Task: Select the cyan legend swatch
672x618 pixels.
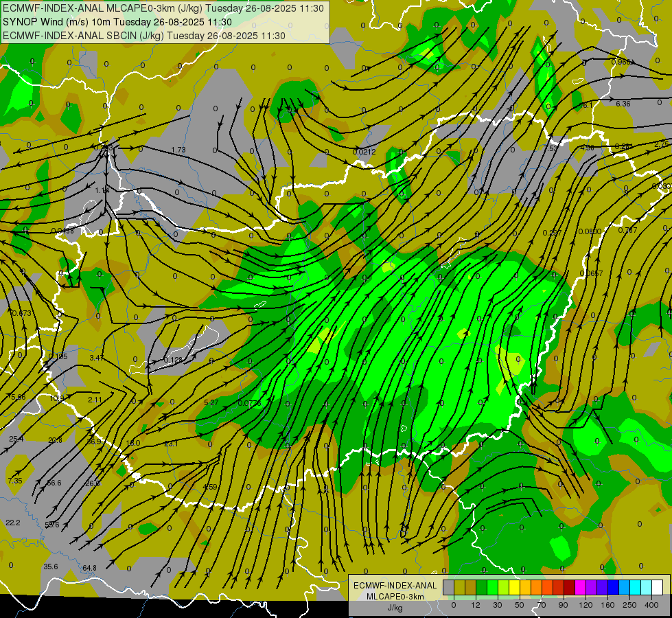Action: click(636, 587)
